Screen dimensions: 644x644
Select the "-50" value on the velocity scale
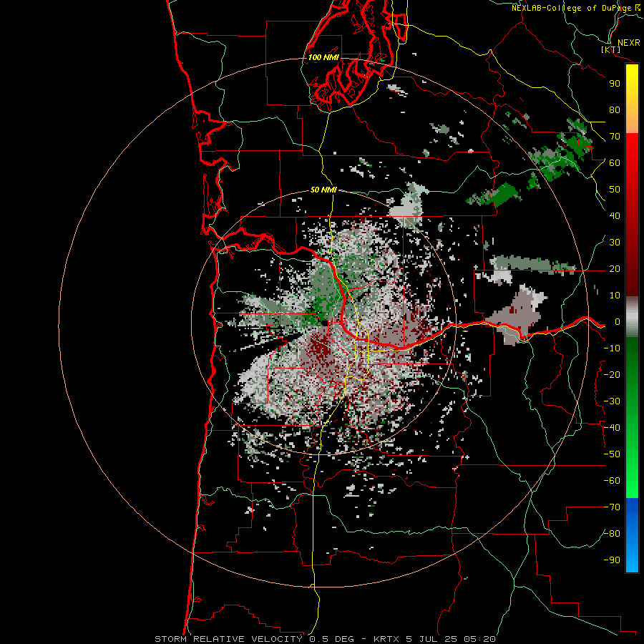(612, 454)
